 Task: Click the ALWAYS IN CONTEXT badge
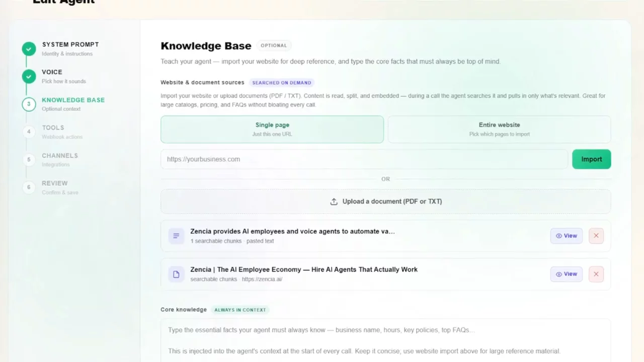(240, 310)
